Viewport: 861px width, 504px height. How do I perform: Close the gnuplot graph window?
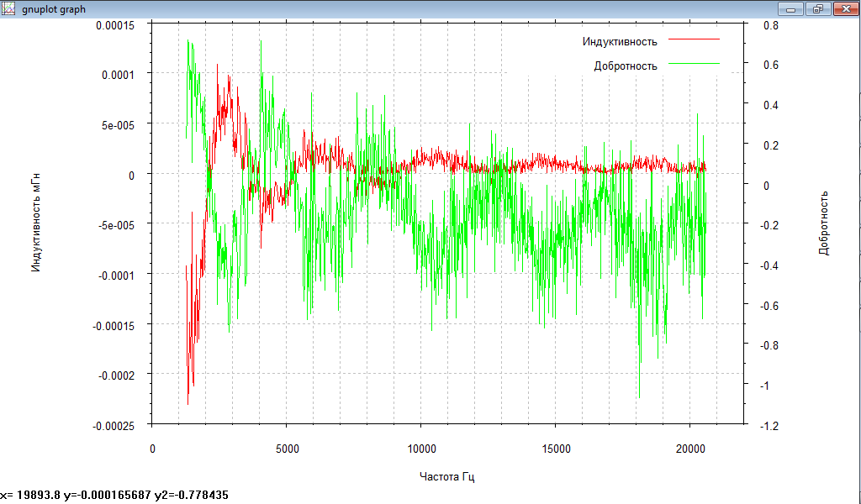coord(846,8)
